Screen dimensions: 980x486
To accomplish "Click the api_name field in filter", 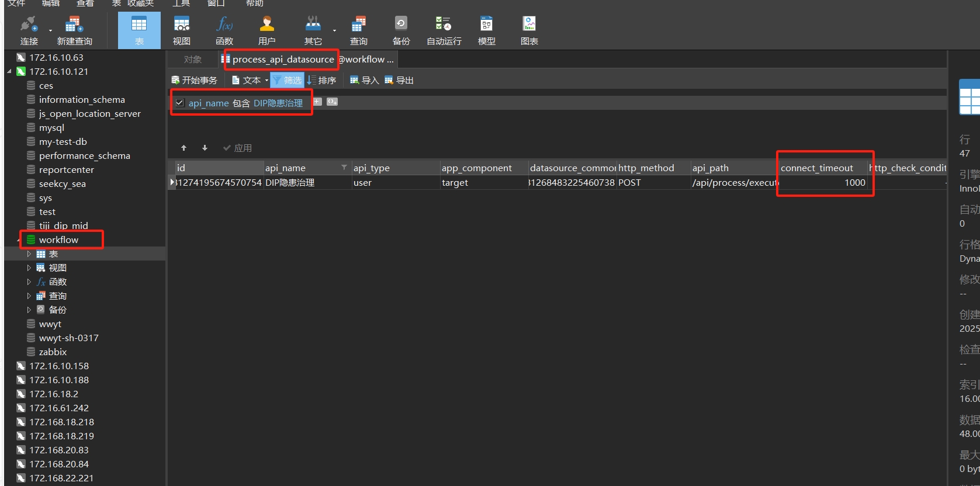I will coord(209,103).
